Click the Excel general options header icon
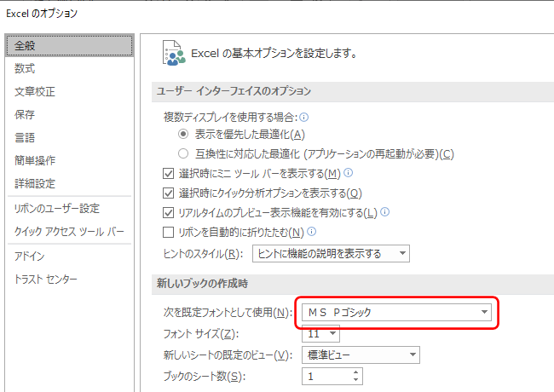The width and height of the screenshot is (554, 392). [x=174, y=53]
